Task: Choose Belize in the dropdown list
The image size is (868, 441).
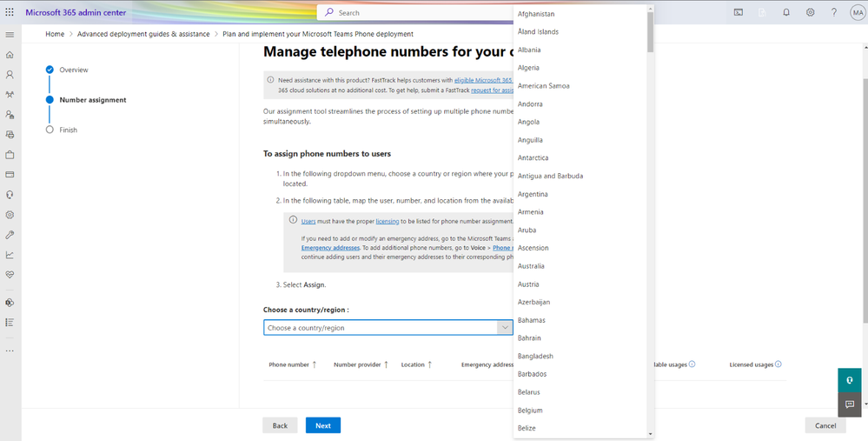Action: [580, 428]
